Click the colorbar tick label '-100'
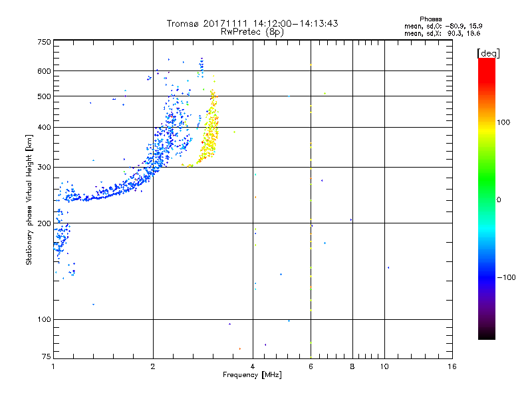This screenshot has height=399, width=532. [506, 277]
